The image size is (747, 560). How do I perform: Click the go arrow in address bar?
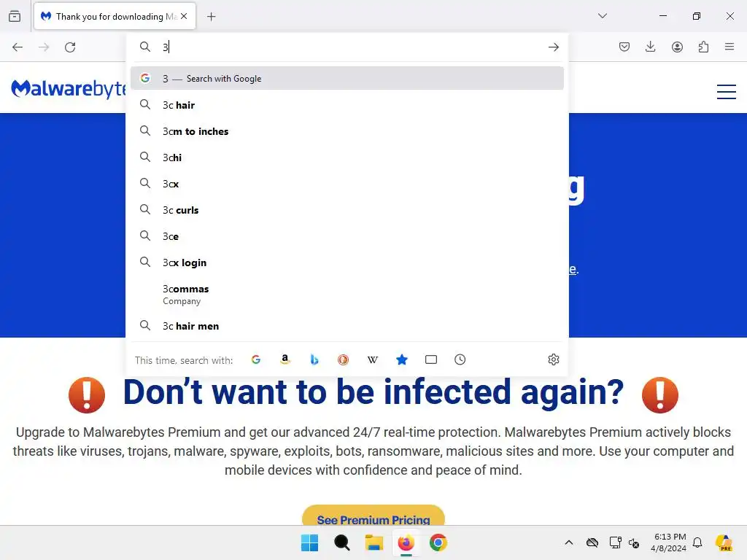coord(553,47)
